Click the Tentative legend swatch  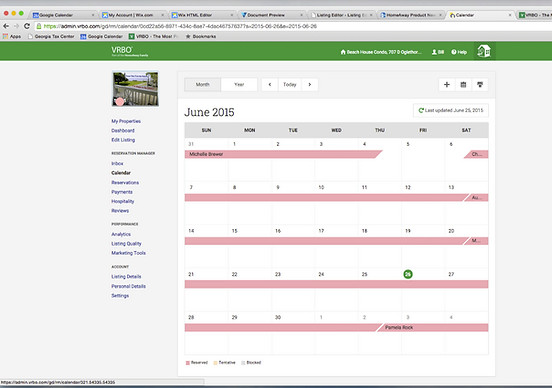(215, 363)
